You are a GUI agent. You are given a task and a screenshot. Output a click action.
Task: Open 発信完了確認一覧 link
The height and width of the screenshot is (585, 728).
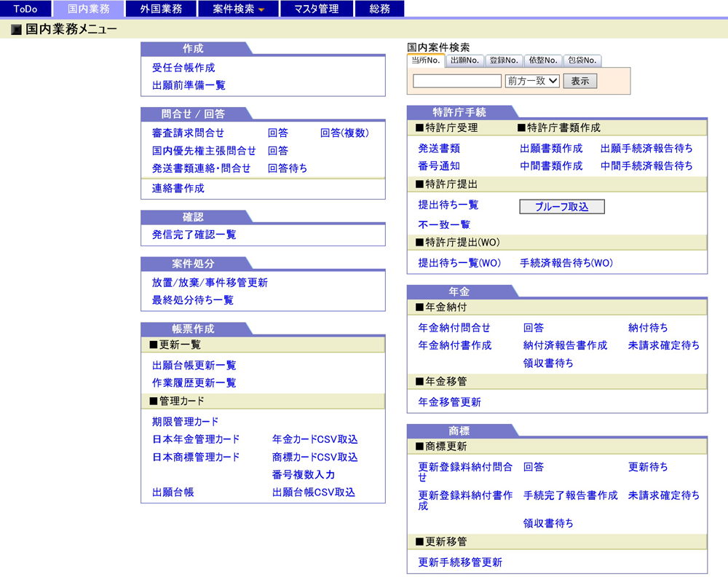pyautogui.click(x=194, y=235)
